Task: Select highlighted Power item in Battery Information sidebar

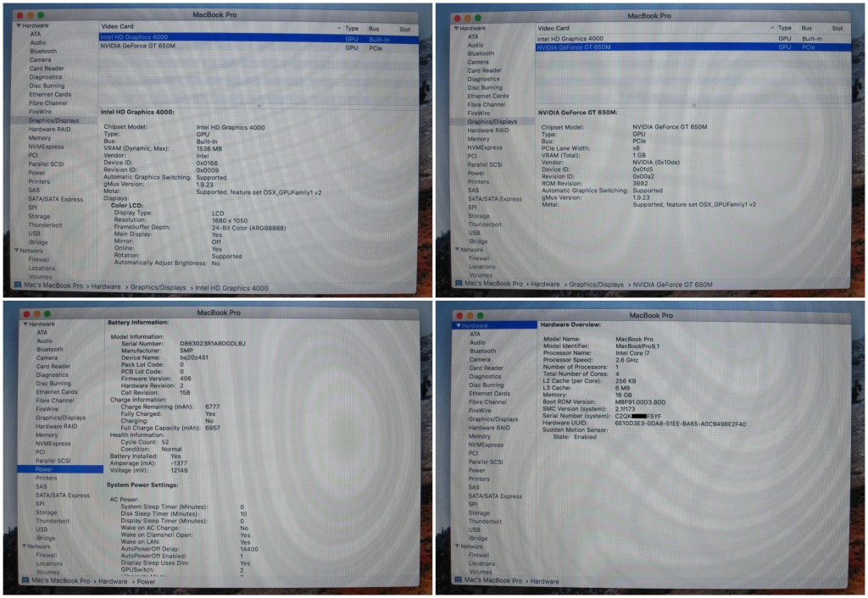Action: (x=60, y=469)
